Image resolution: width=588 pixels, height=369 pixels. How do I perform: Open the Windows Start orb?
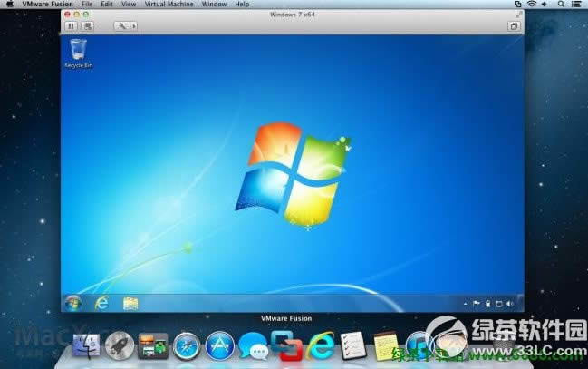point(72,303)
